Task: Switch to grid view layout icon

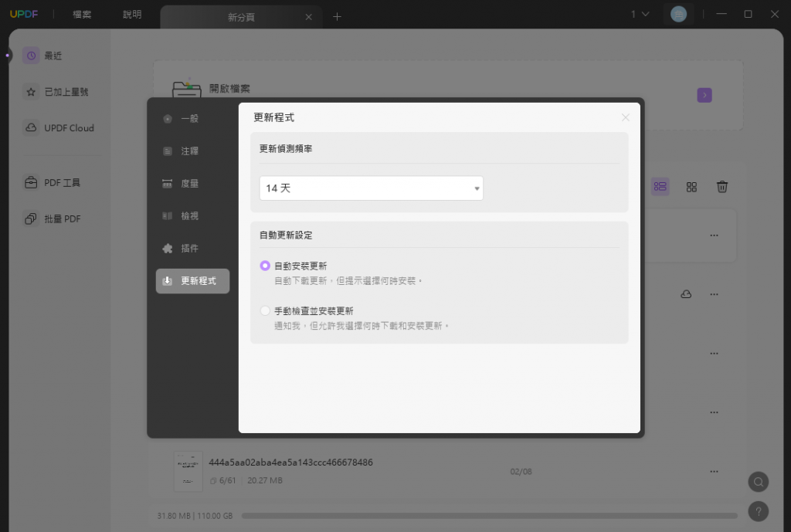Action: [691, 187]
